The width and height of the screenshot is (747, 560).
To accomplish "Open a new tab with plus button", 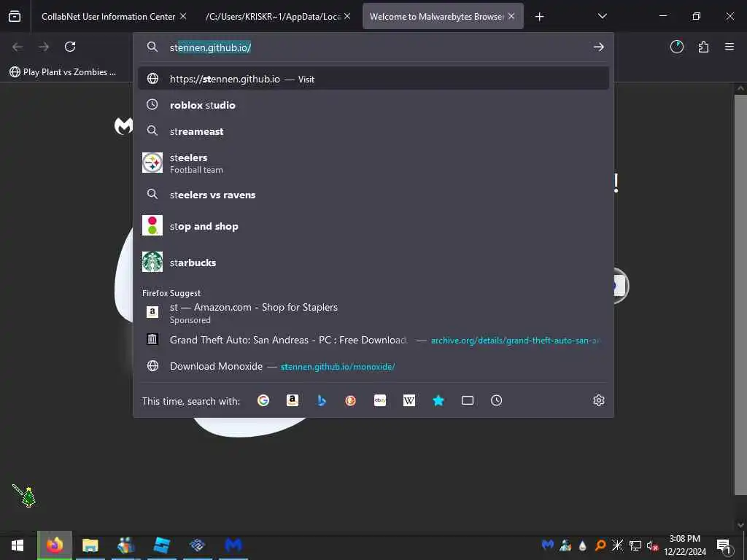I will (539, 17).
